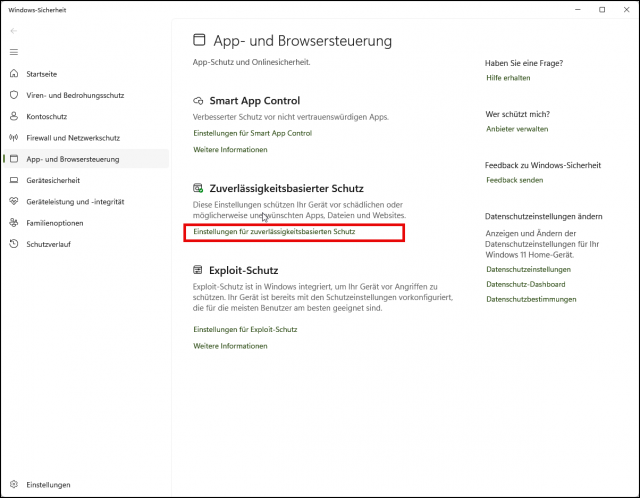Open the hamburger navigation menu icon

tap(14, 51)
